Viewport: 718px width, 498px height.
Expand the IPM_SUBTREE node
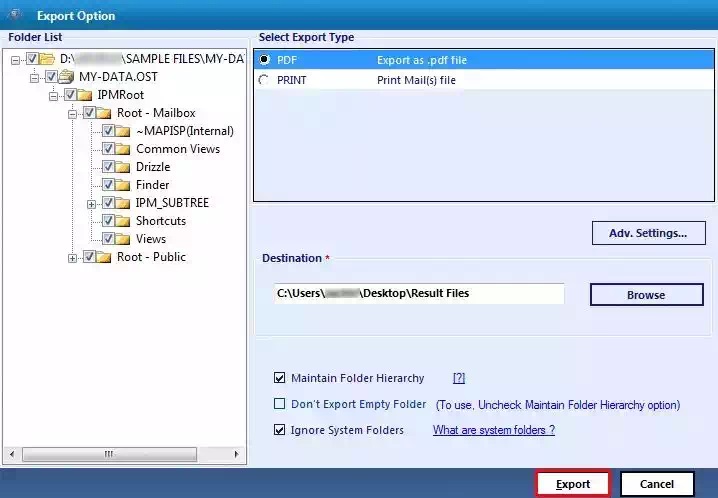[x=92, y=204]
